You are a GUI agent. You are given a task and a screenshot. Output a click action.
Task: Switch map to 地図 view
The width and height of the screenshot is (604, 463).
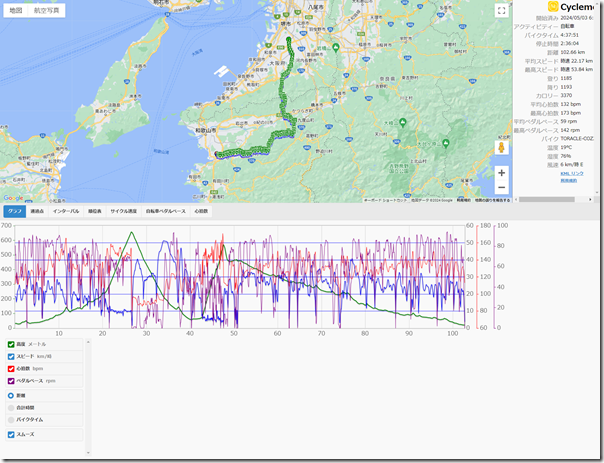[16, 10]
